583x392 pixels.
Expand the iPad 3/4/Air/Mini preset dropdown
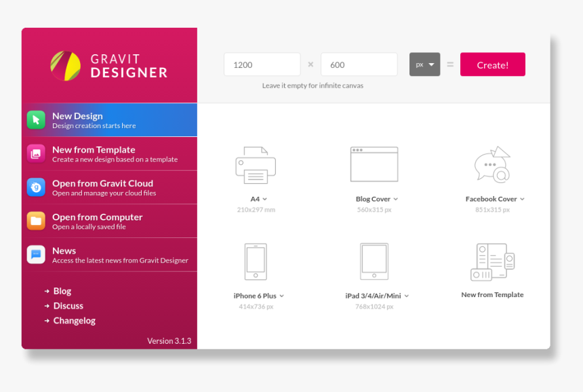[406, 296]
